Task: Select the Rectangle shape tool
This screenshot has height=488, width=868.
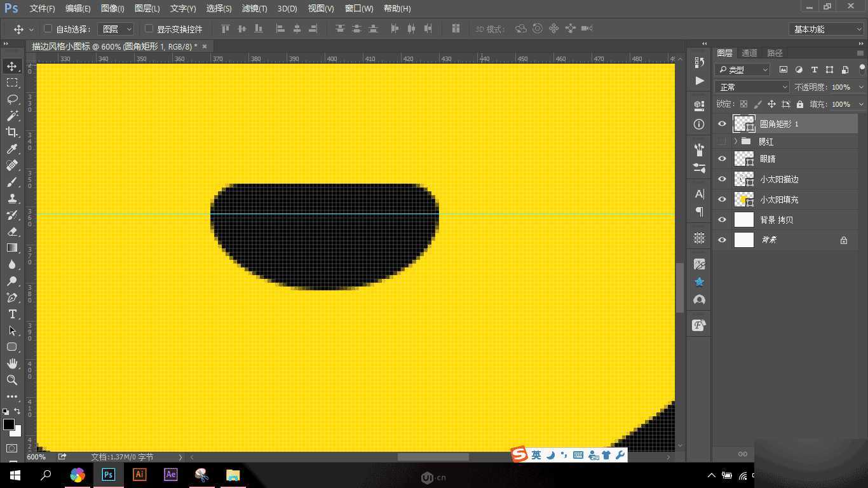Action: tap(13, 347)
